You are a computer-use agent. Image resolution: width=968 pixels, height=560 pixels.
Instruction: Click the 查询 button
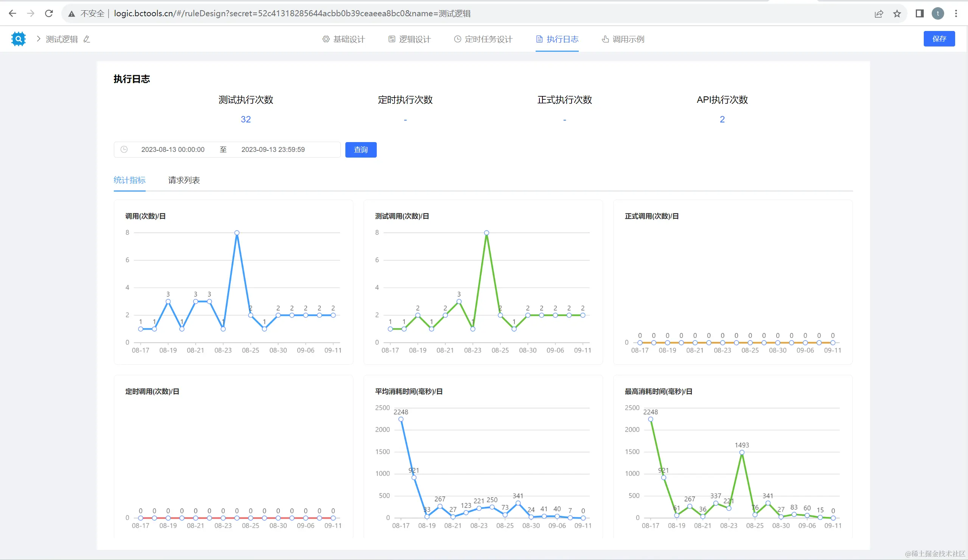point(361,150)
